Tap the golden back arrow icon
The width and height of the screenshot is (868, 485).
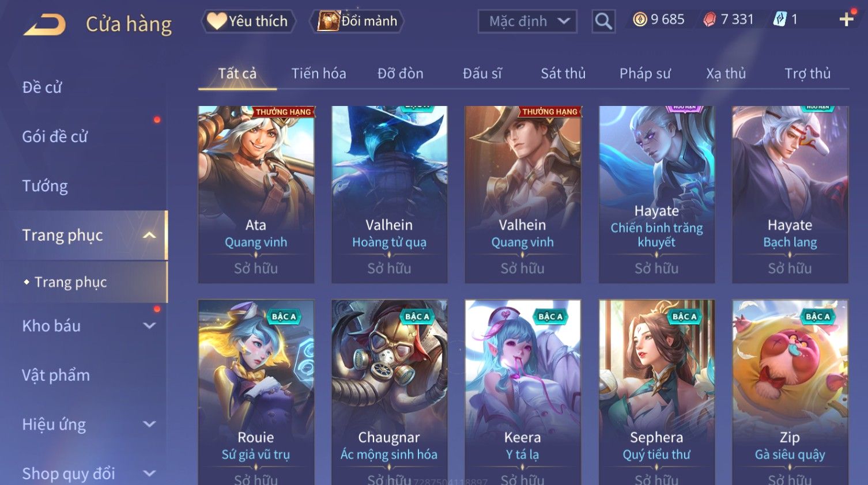[x=44, y=24]
